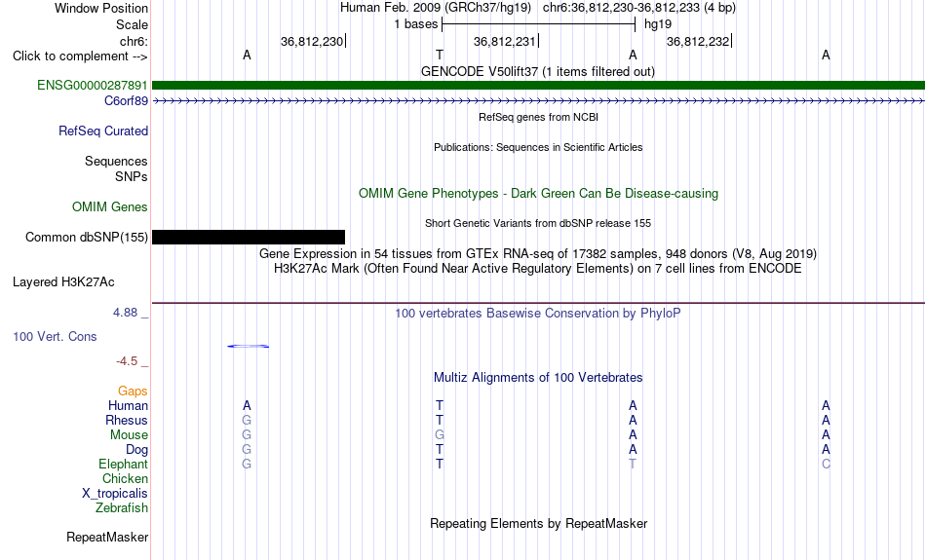The height and width of the screenshot is (560, 926).
Task: Click the X_tropicalis species label
Action: coord(115,494)
